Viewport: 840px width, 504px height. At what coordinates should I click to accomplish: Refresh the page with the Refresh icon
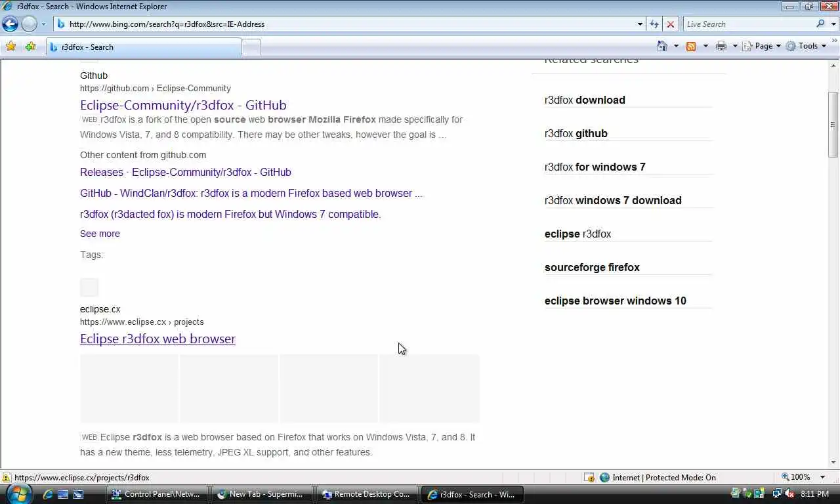point(654,24)
